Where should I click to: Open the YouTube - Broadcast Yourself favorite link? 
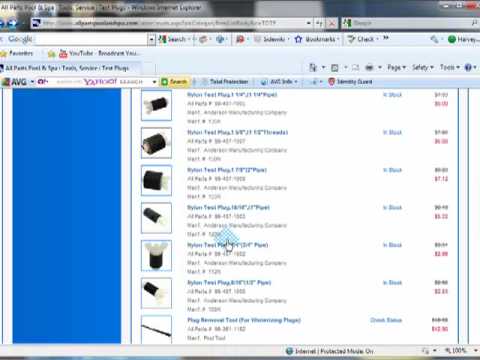pos(100,53)
